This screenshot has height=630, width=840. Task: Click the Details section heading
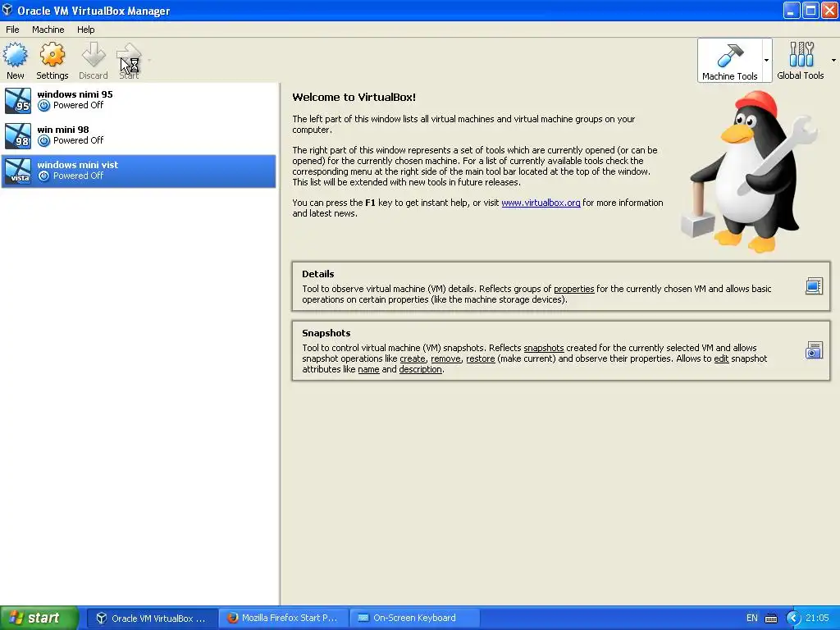coord(317,274)
